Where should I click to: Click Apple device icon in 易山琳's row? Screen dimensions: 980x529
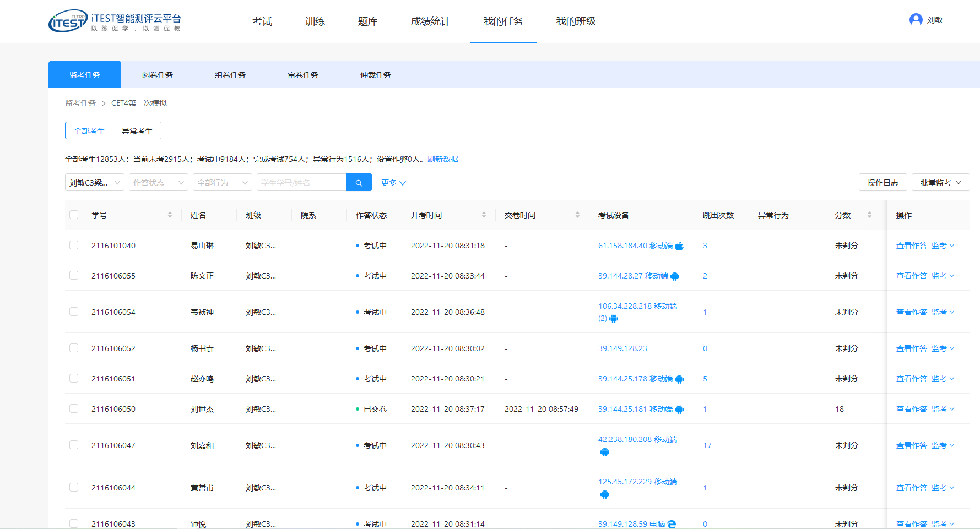click(x=679, y=246)
